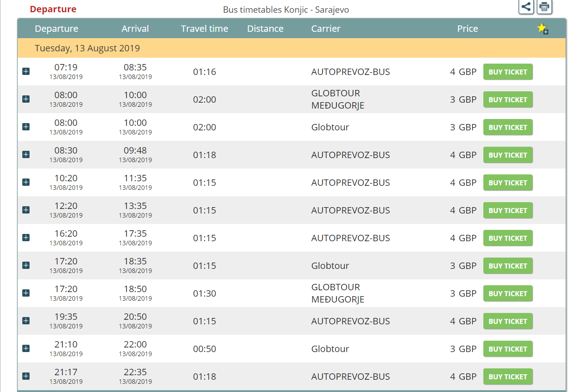
Task: Buy ticket for the 07:19 AUTOPREVOZ-BUS
Action: click(x=507, y=72)
